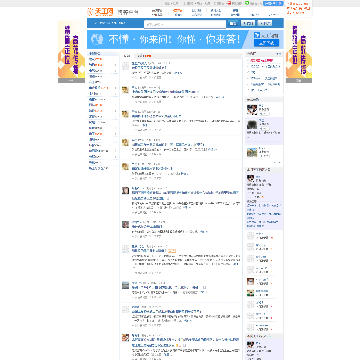Click the red icon in the top utility bar

tap(229, 3)
